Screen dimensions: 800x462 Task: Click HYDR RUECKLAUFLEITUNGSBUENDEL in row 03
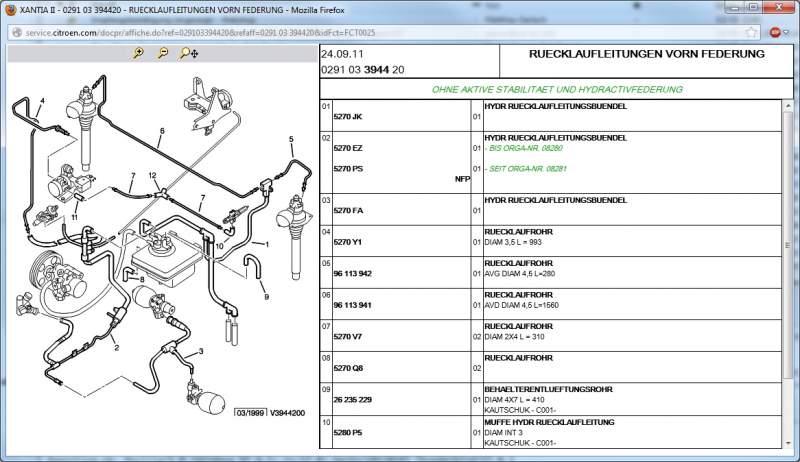pos(555,200)
